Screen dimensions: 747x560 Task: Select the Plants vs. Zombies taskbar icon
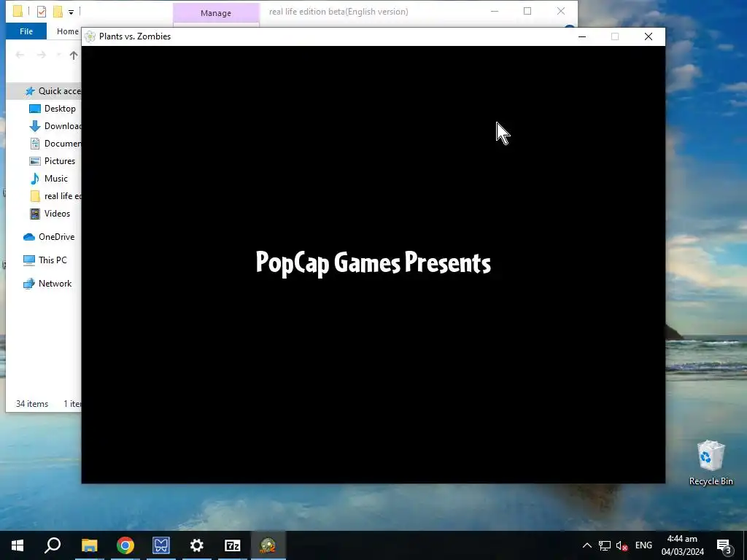coord(268,545)
